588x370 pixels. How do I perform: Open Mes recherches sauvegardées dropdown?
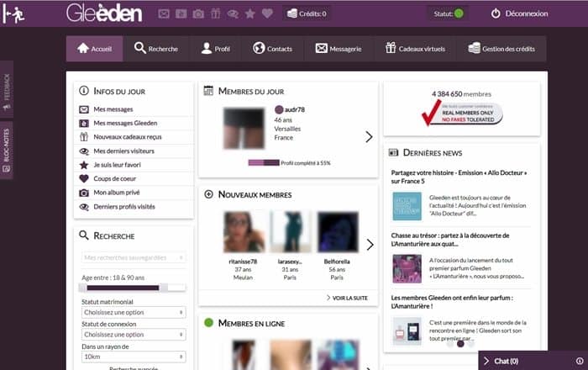point(134,257)
